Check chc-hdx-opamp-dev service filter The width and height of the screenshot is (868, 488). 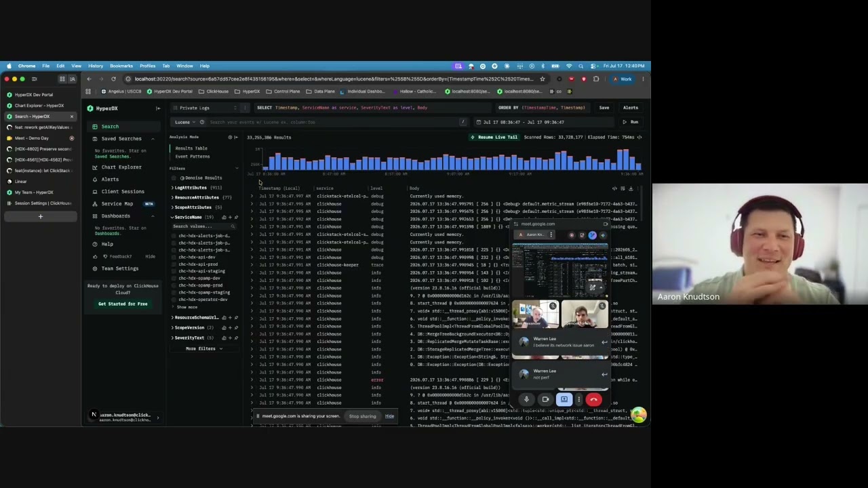[174, 279]
